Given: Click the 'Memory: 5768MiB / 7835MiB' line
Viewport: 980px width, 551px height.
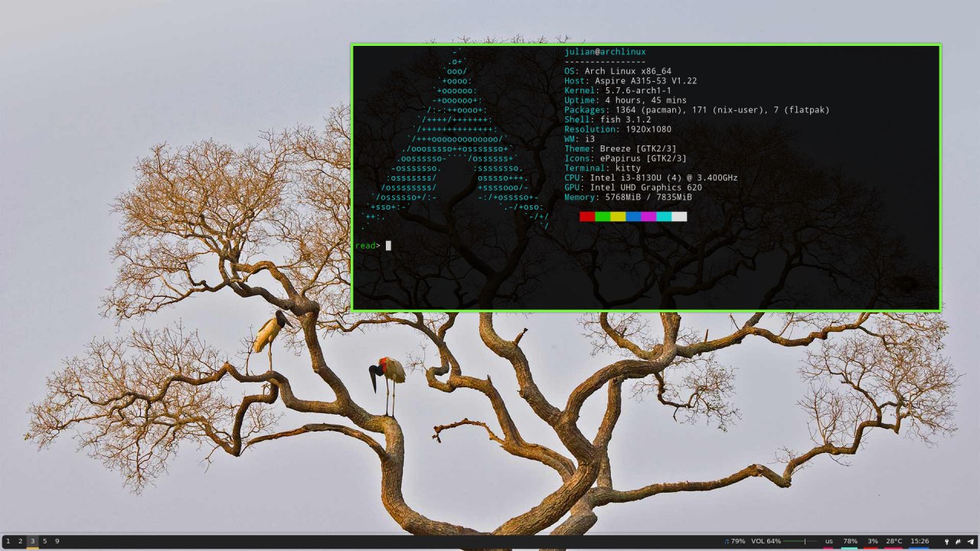Looking at the screenshot, I should pyautogui.click(x=628, y=197).
